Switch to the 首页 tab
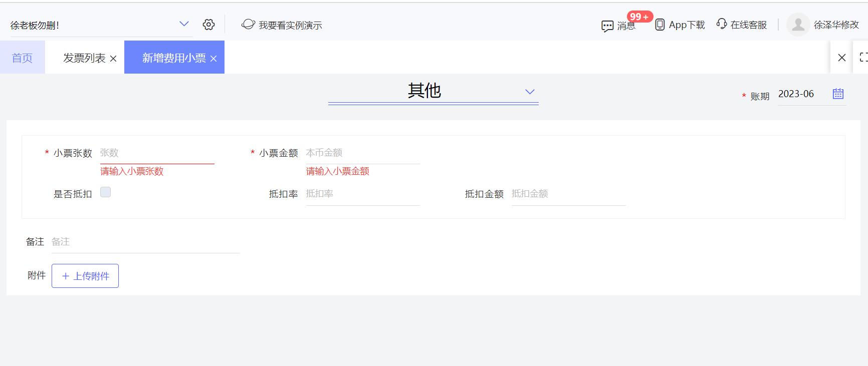This screenshot has height=366, width=868. pos(22,58)
